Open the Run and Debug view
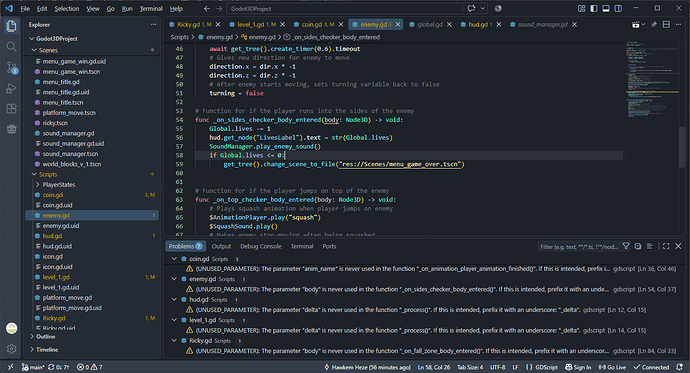690x373 pixels. coord(11,88)
